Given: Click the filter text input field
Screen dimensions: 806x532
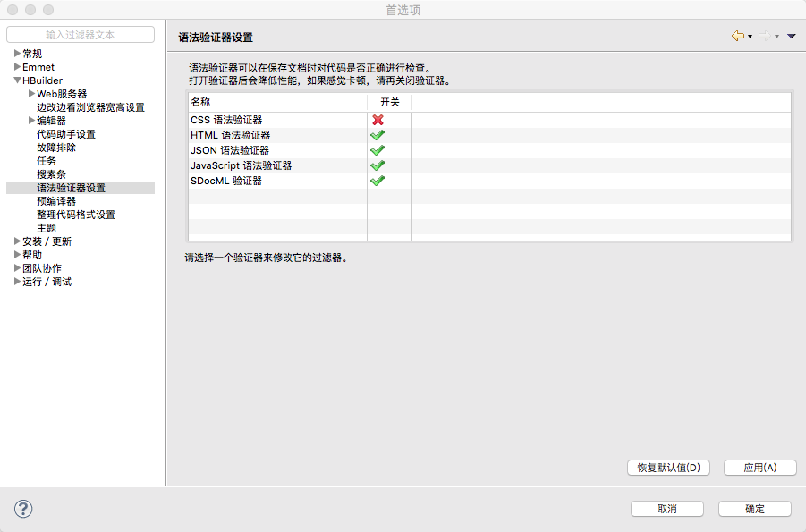Looking at the screenshot, I should tap(81, 35).
